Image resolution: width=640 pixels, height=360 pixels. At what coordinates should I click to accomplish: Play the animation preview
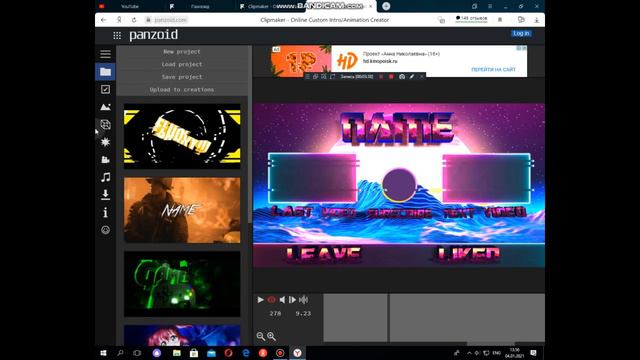point(260,300)
